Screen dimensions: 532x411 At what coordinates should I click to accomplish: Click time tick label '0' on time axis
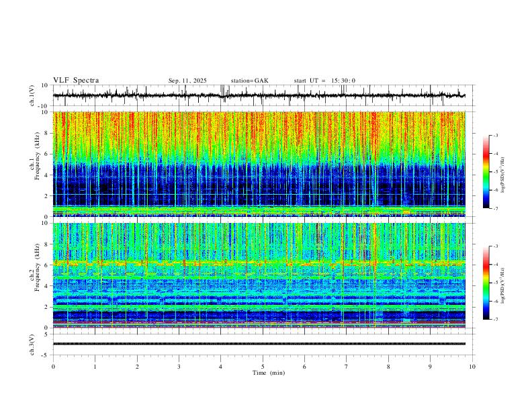(53, 367)
